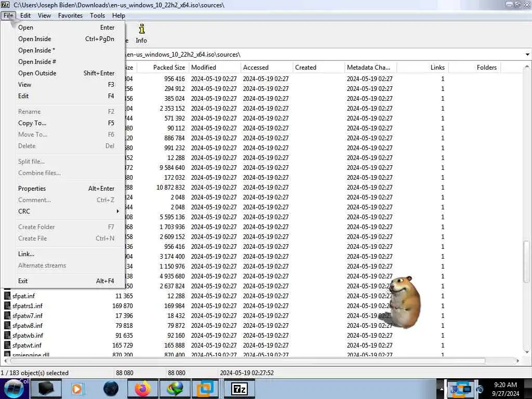Select the sfpatw7.inf file
The width and height of the screenshot is (532, 399).
(x=27, y=315)
